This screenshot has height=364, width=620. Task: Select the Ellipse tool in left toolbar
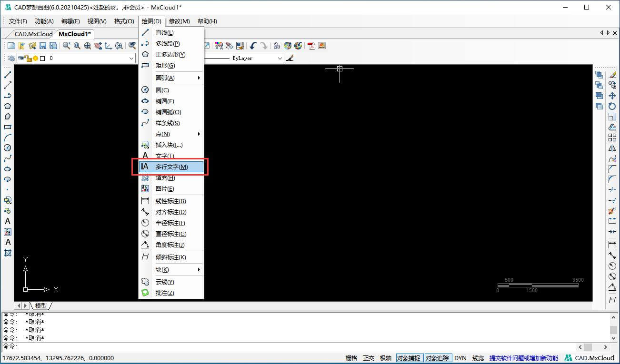coord(8,169)
